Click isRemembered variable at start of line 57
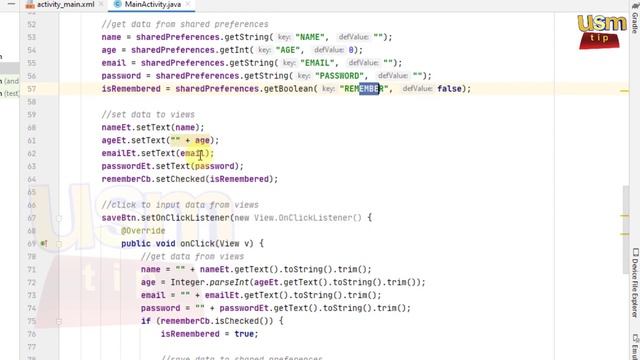 (131, 89)
